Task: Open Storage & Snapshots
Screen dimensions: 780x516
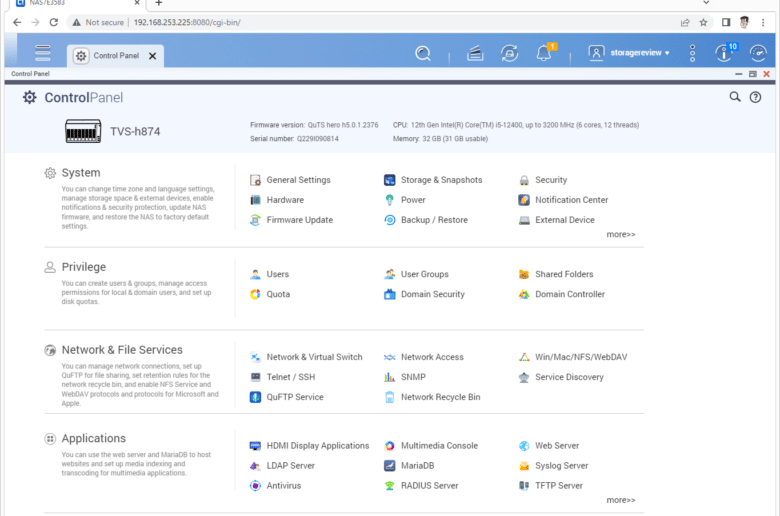Action: point(433,180)
